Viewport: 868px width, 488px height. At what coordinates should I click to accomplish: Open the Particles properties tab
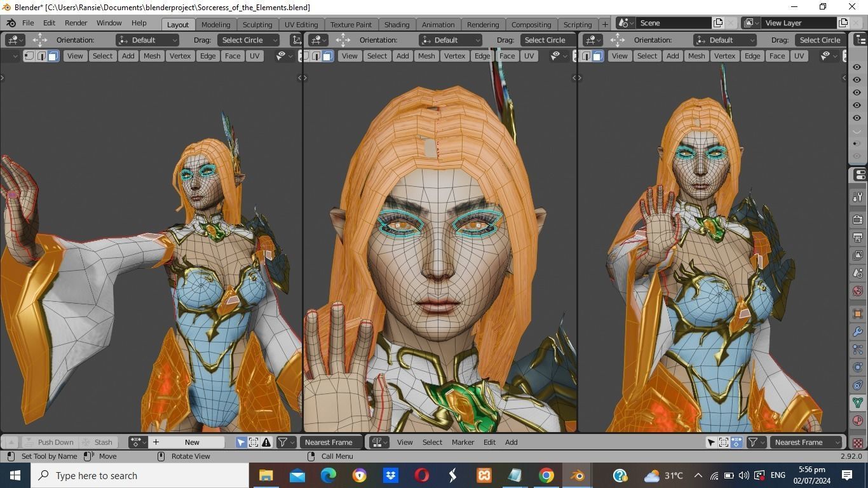coord(857,349)
